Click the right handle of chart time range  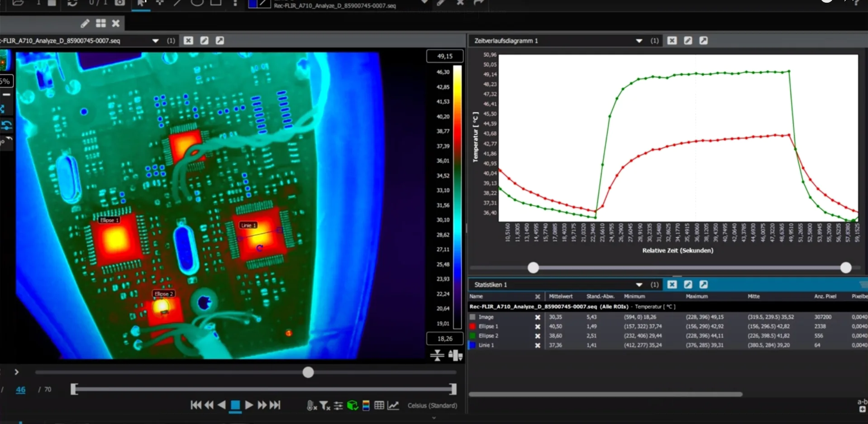[x=846, y=268]
